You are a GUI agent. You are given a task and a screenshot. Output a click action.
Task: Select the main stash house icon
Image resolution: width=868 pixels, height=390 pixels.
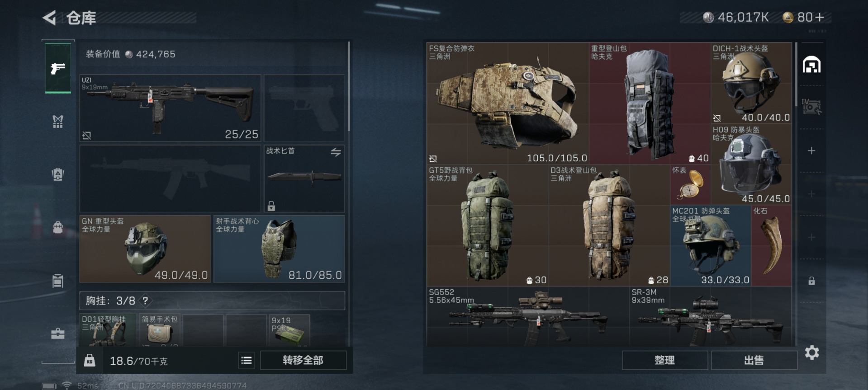pos(812,65)
